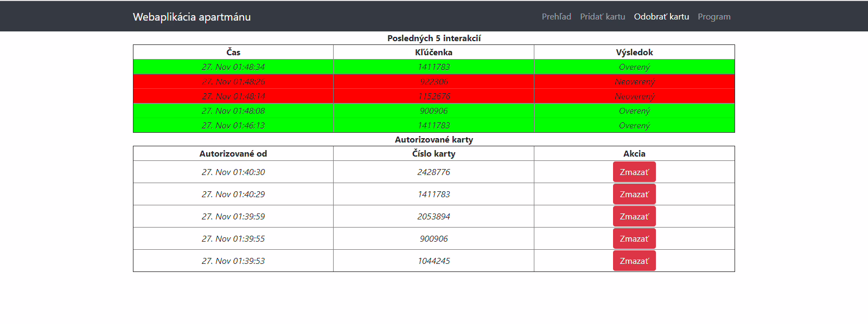This screenshot has height=324, width=868.
Task: Click card number 2053894 in the table
Action: pos(433,217)
